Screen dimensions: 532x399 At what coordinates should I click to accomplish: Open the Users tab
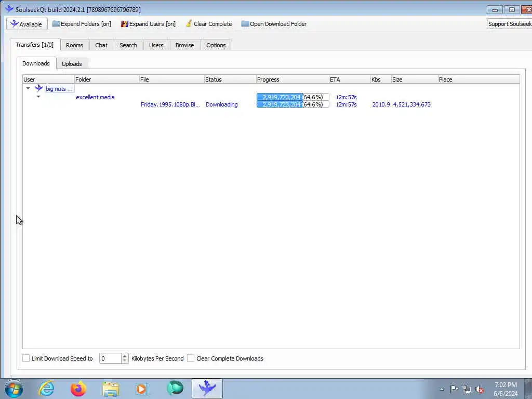(156, 45)
